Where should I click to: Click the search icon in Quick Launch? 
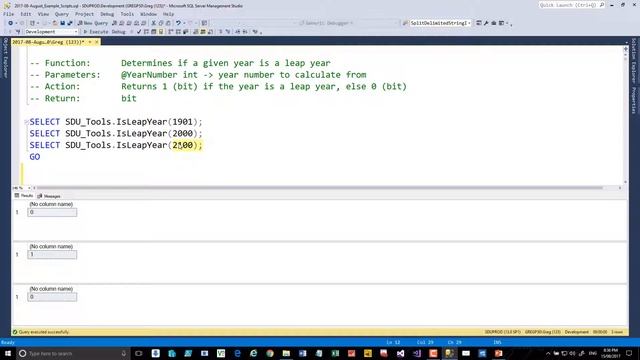(602, 5)
